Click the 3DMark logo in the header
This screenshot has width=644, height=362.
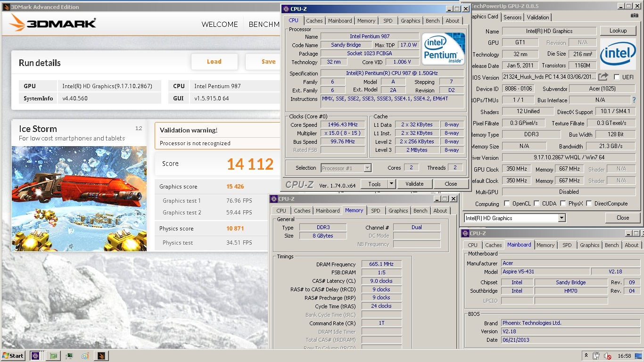pos(53,24)
